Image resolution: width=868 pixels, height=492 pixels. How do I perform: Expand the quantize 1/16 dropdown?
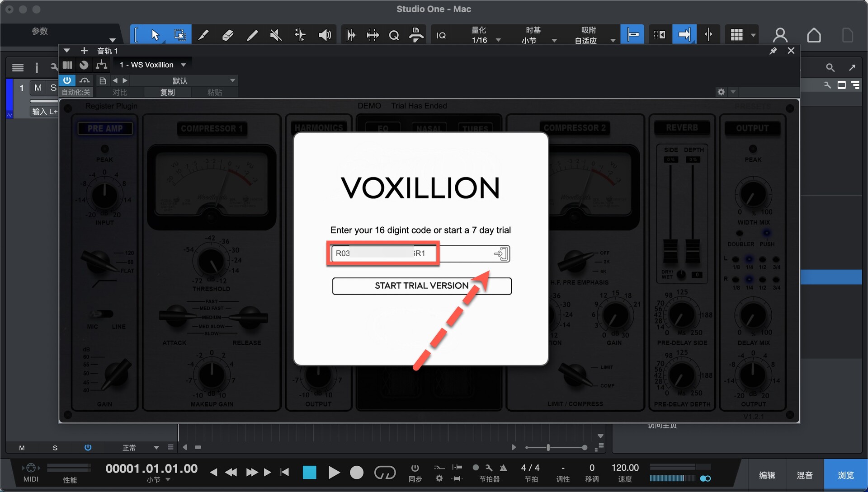click(498, 40)
